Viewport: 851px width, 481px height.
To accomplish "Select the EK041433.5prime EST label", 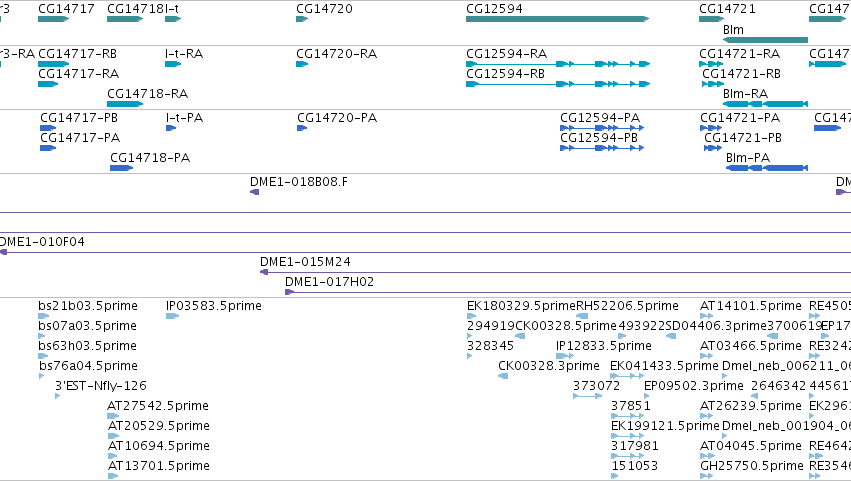I will [664, 366].
